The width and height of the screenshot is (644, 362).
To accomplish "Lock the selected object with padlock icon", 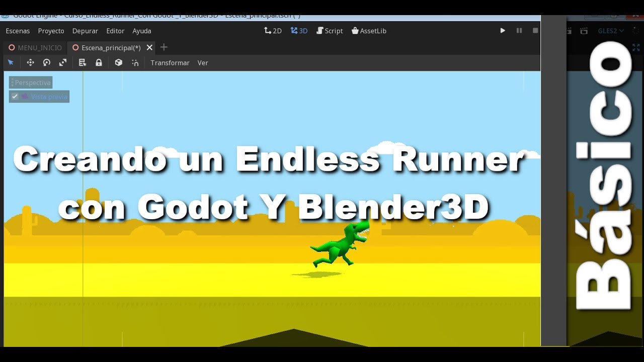I will tap(99, 62).
